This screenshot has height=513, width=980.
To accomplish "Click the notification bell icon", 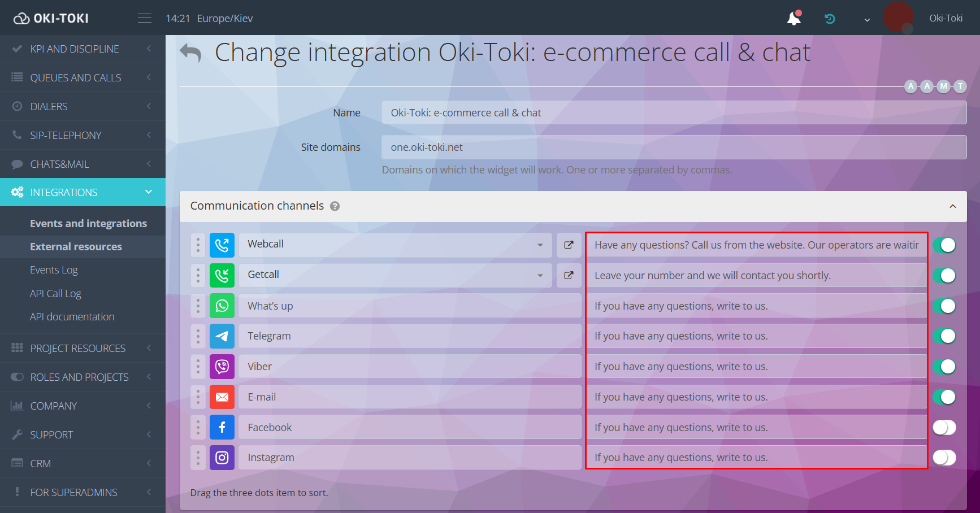I will 793,19.
